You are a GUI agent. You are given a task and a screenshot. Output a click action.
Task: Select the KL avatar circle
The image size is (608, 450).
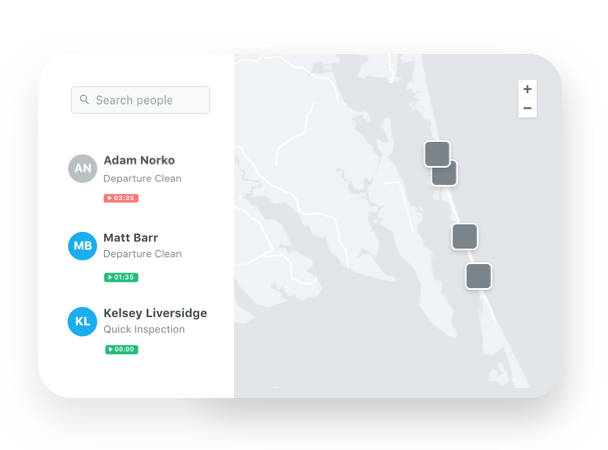[83, 321]
